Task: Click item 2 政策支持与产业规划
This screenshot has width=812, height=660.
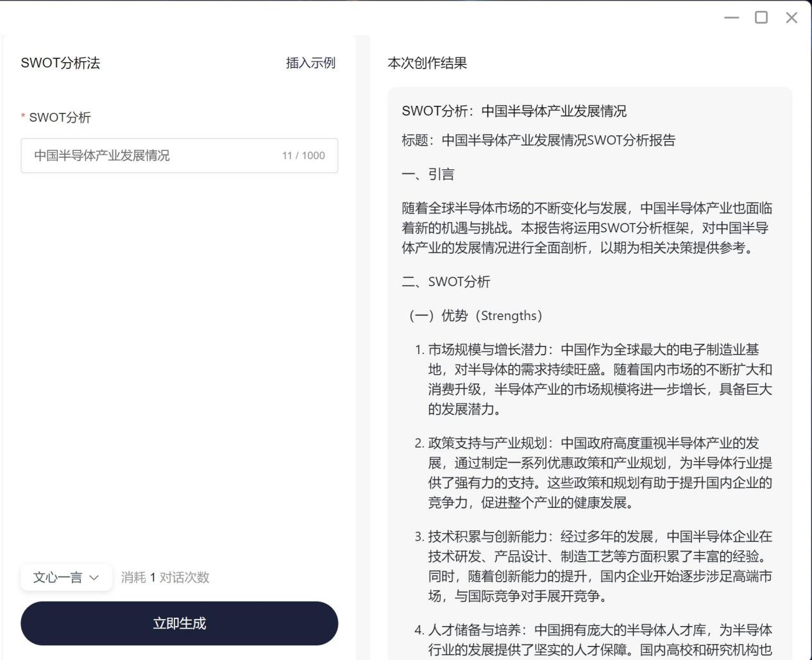Action: pyautogui.click(x=593, y=473)
